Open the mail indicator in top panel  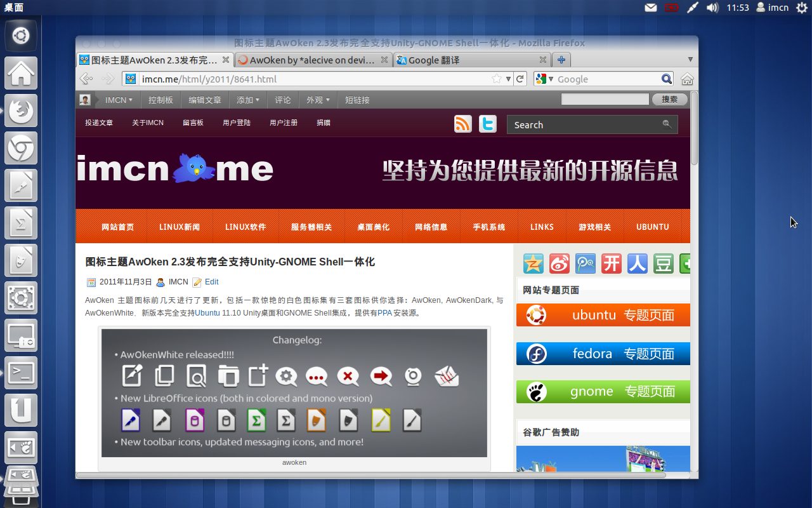(651, 8)
